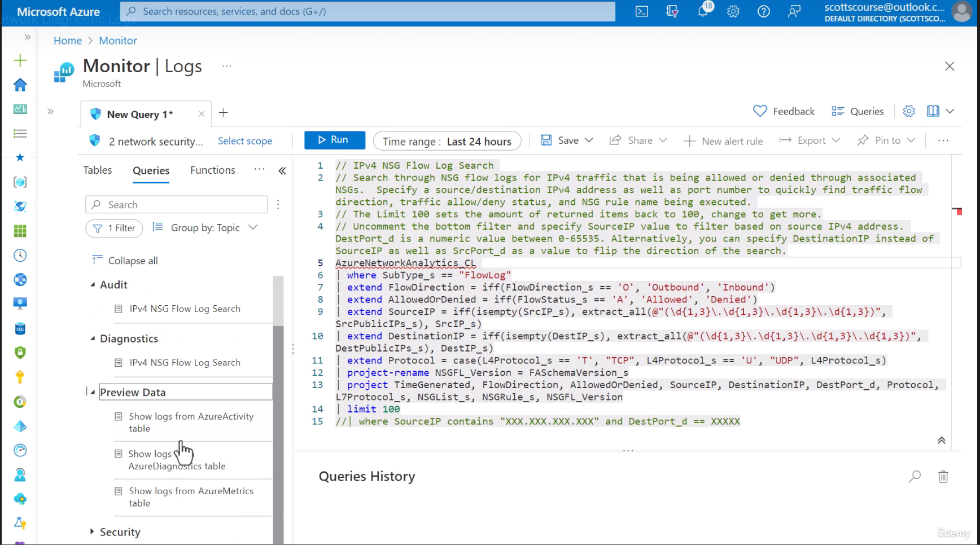The width and height of the screenshot is (980, 545).
Task: Open the Queries button at top right
Action: pyautogui.click(x=858, y=111)
